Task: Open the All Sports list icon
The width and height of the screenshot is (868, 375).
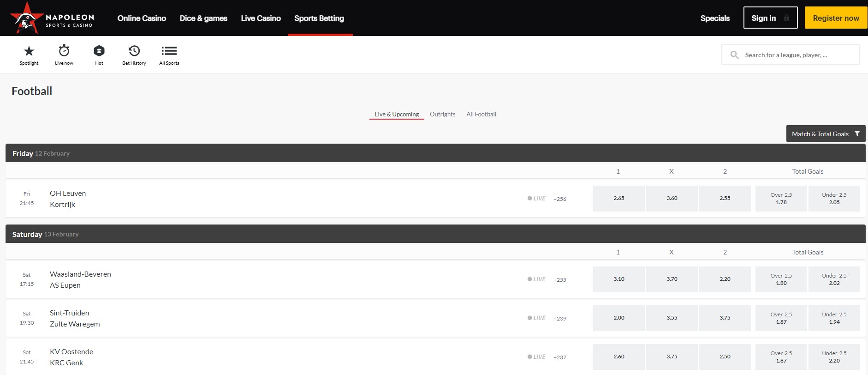Action: 169,51
